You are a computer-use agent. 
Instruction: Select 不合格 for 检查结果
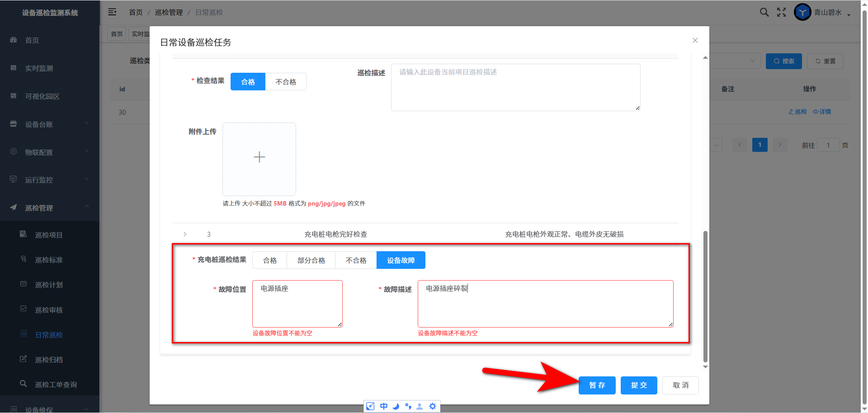pos(286,82)
